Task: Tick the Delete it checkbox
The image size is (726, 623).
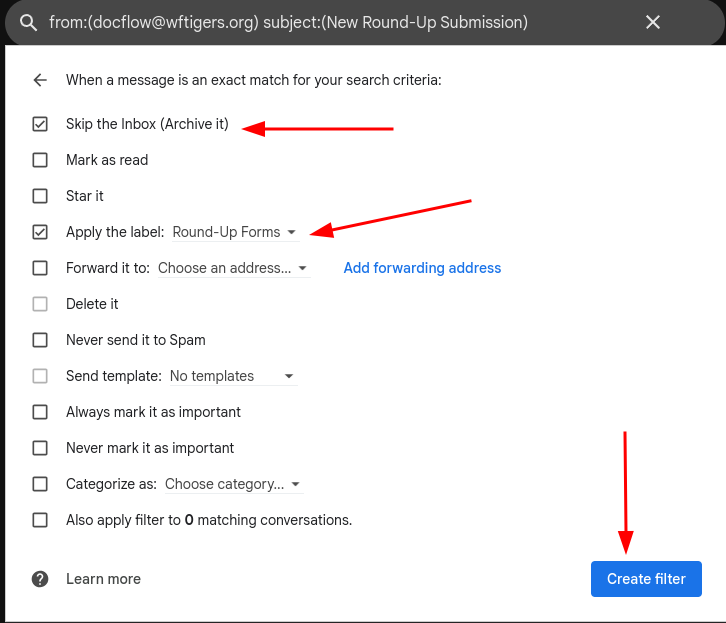Action: tap(40, 304)
